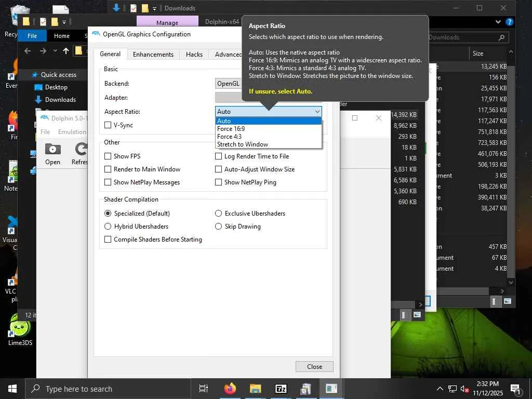Toggle Auto-Adjust Window Size
The height and width of the screenshot is (399, 532).
pos(255,169)
